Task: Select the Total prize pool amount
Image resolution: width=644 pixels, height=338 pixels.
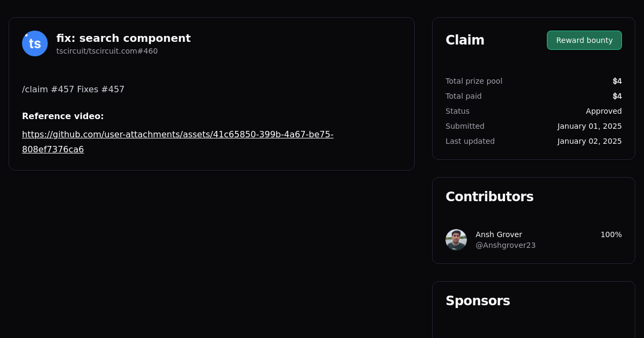Action: pos(617,81)
